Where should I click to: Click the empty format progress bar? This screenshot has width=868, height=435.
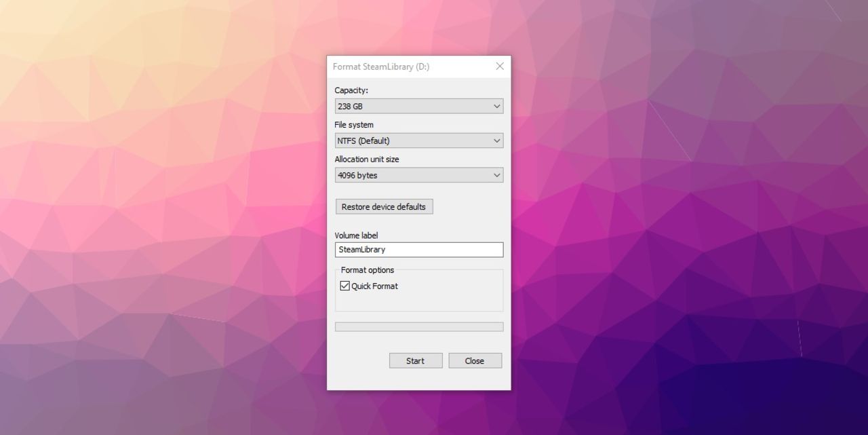(x=419, y=327)
